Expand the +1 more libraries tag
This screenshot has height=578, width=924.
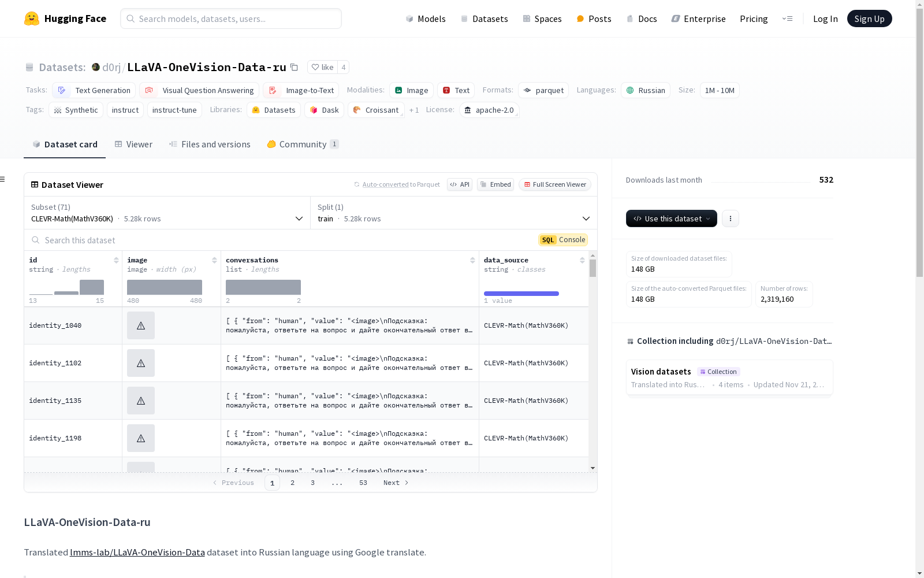click(x=414, y=110)
